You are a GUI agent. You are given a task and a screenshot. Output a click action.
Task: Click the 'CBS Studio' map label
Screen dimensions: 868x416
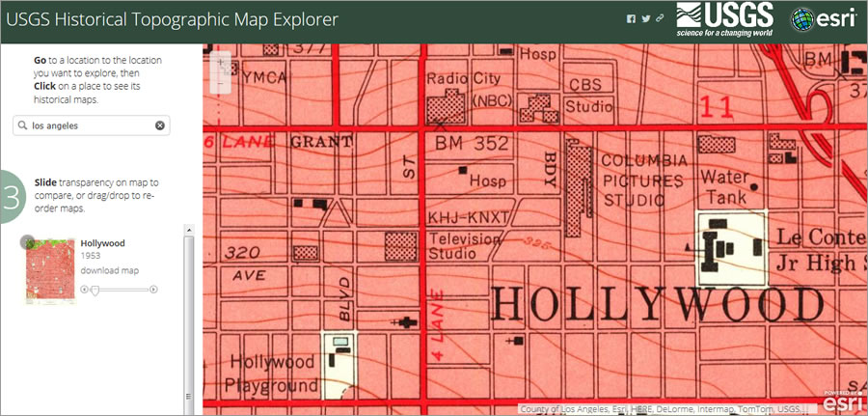pos(590,96)
